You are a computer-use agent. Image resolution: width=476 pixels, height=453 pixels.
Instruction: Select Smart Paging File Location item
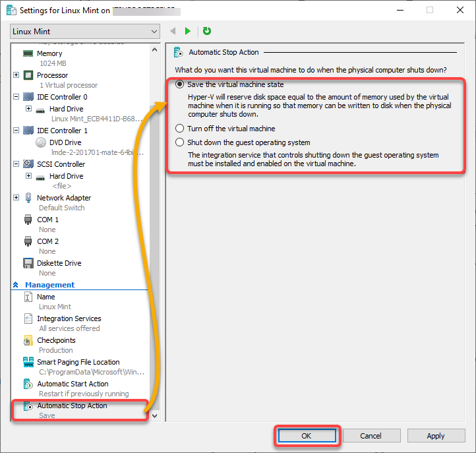pos(78,362)
